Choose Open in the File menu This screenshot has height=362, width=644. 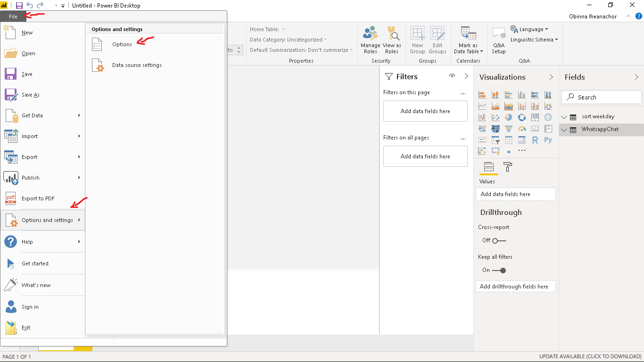[43, 53]
